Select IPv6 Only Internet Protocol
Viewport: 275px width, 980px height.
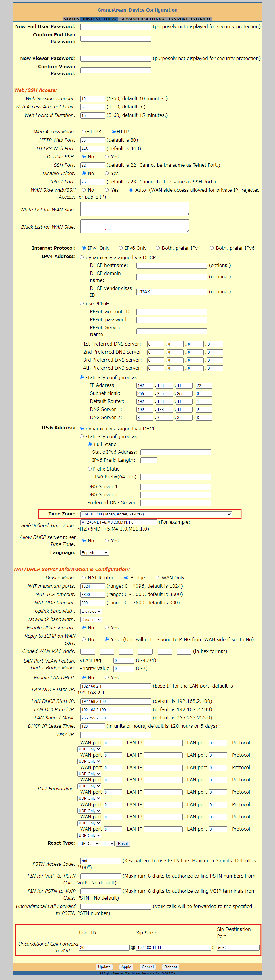click(121, 248)
